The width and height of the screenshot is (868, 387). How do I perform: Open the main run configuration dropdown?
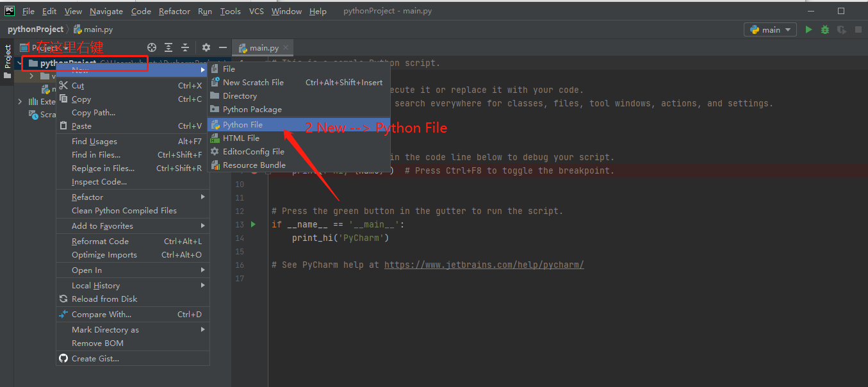pos(770,29)
